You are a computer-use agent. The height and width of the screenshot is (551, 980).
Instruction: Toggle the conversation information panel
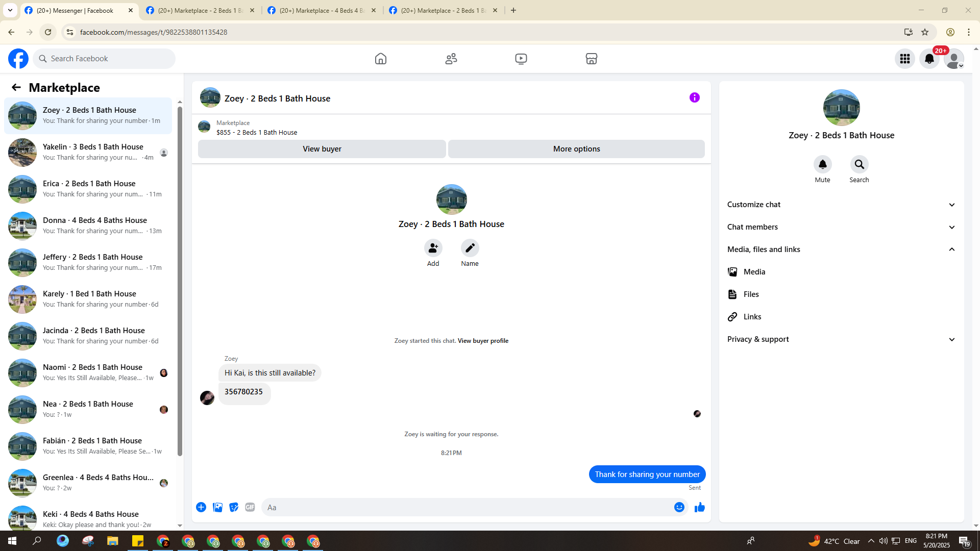click(694, 97)
